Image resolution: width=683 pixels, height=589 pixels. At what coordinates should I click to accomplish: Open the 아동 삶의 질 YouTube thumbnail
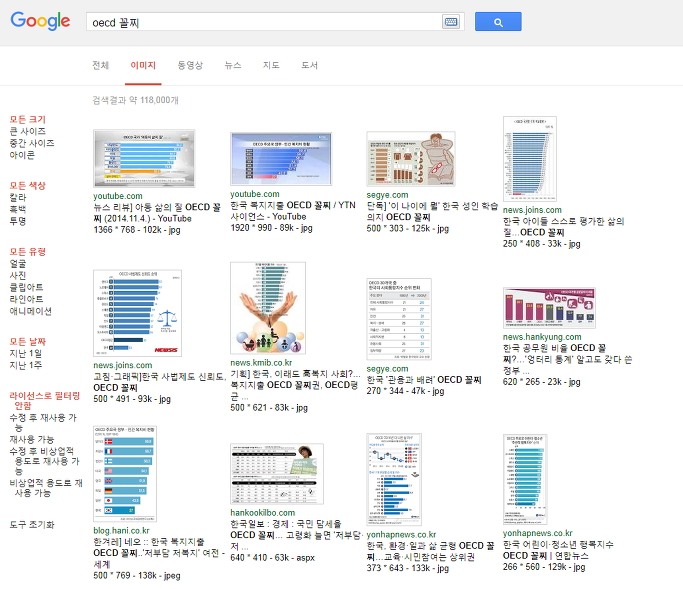pyautogui.click(x=144, y=159)
